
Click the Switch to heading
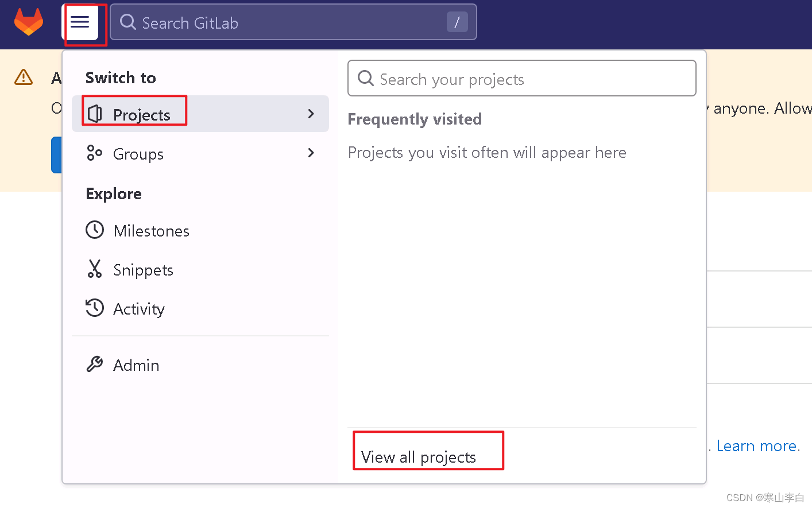point(121,77)
